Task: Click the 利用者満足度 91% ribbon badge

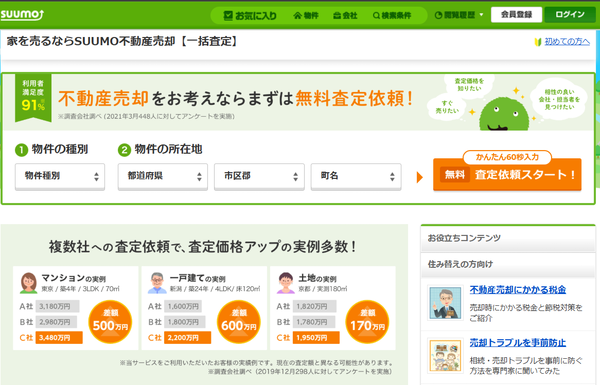Action: (x=33, y=98)
